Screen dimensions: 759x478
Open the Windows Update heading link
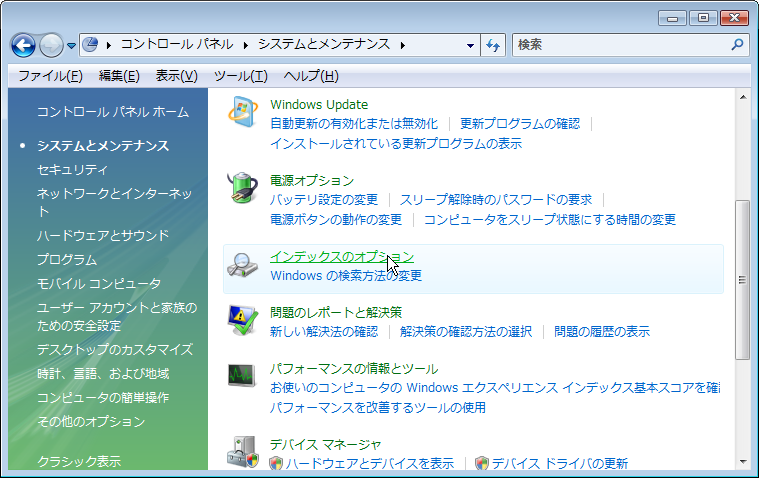tap(319, 105)
